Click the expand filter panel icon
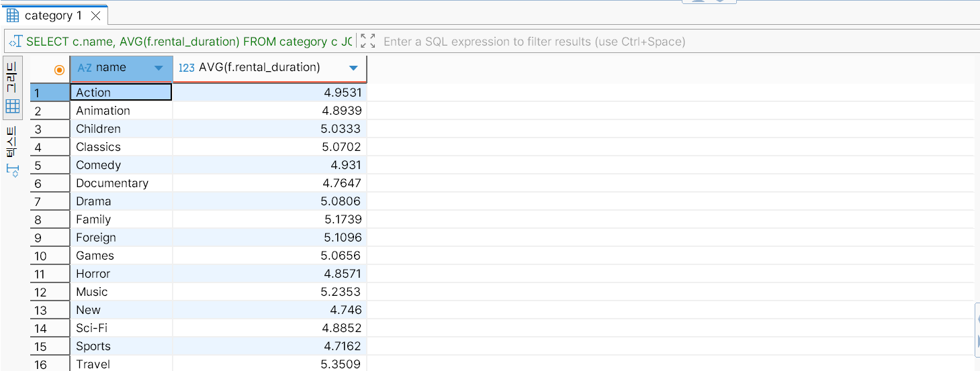The height and width of the screenshot is (371, 980). (x=367, y=42)
